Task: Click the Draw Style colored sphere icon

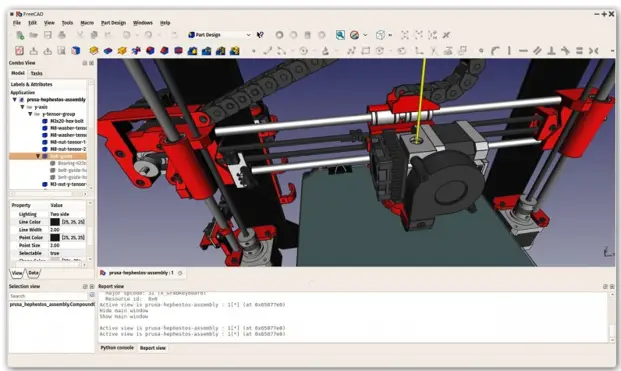Action: click(x=354, y=35)
